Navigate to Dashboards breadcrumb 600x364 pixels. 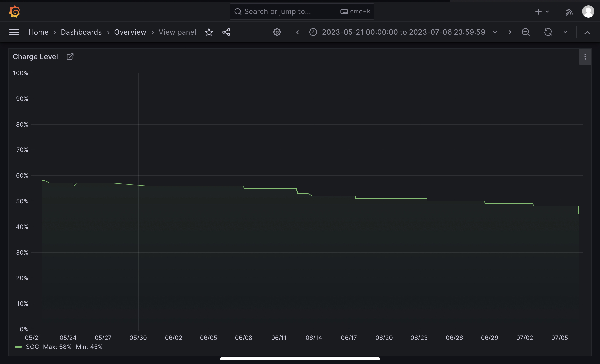coord(81,32)
